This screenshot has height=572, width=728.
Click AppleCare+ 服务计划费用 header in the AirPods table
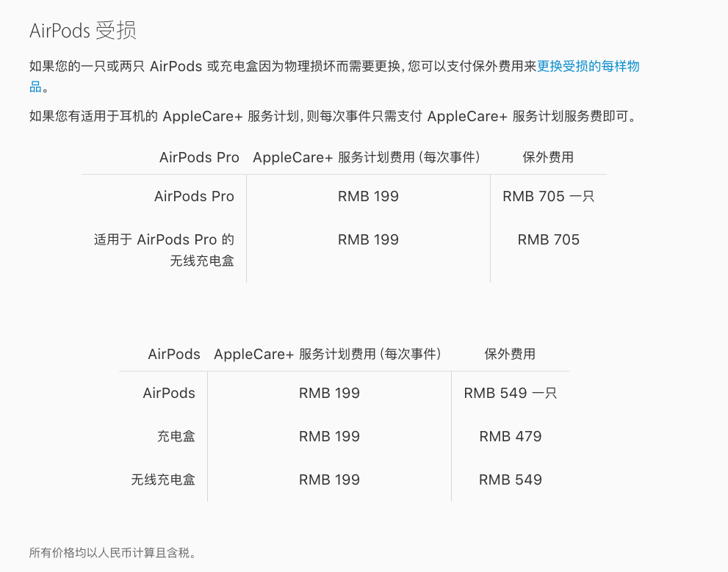point(328,354)
